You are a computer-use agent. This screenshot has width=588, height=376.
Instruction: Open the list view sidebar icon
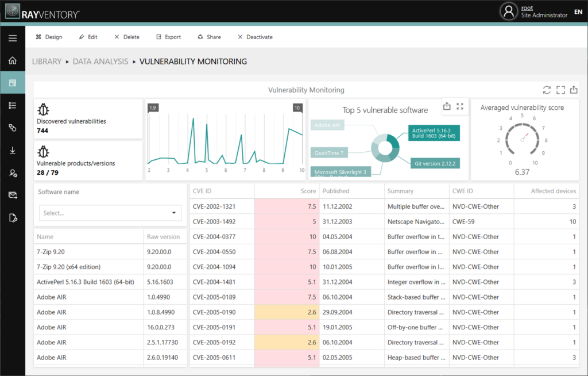pyautogui.click(x=13, y=105)
